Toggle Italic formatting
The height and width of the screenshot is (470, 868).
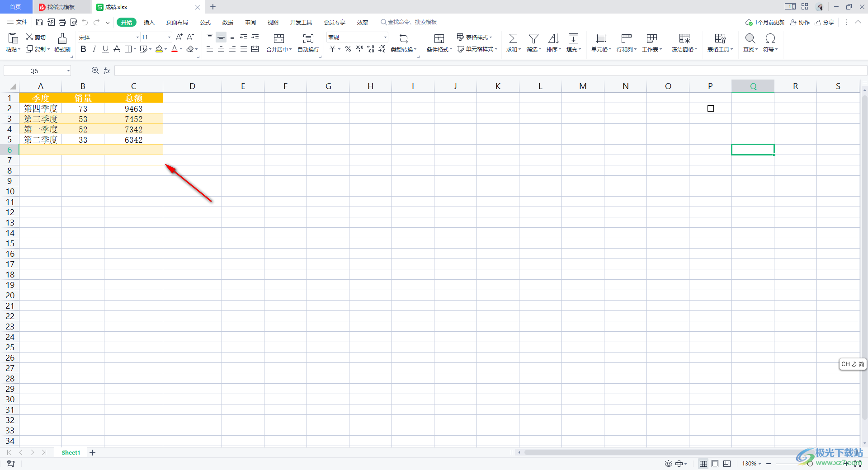[94, 49]
